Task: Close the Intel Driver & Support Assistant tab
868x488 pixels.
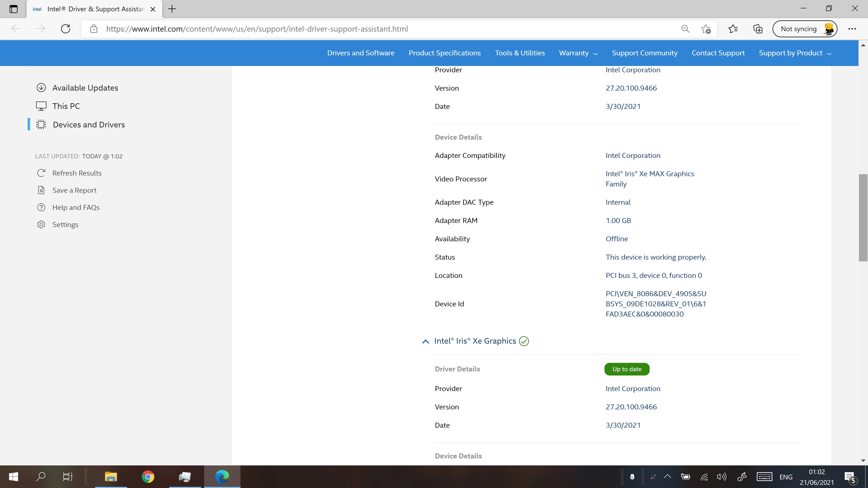Action: pyautogui.click(x=153, y=9)
